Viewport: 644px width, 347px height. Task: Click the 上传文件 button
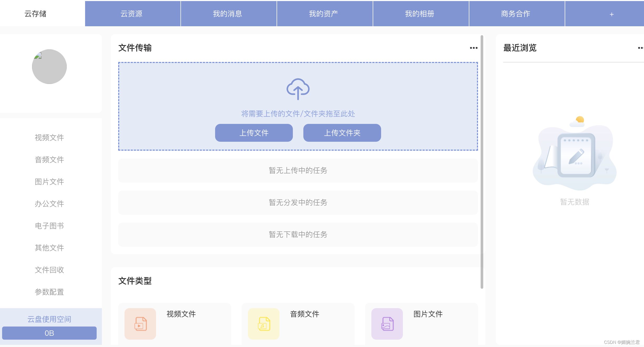point(254,133)
